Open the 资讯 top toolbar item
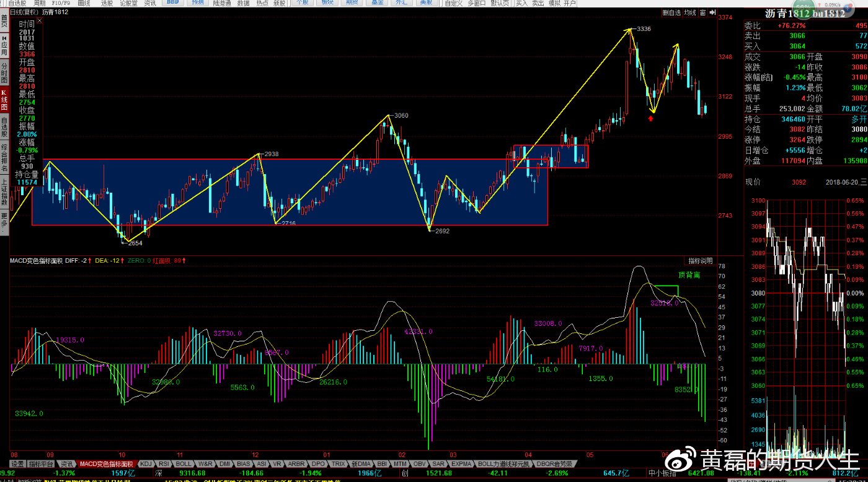 pos(150,3)
